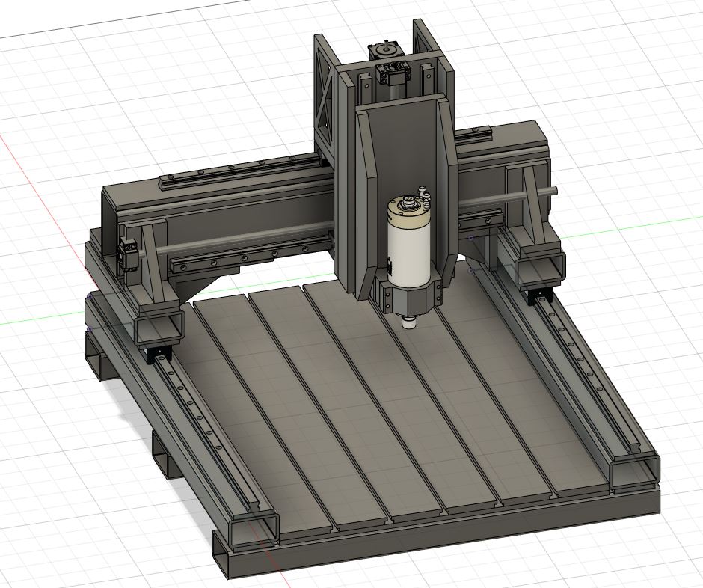
Task: Select the dark spindle clamp mount
Action: (405, 299)
